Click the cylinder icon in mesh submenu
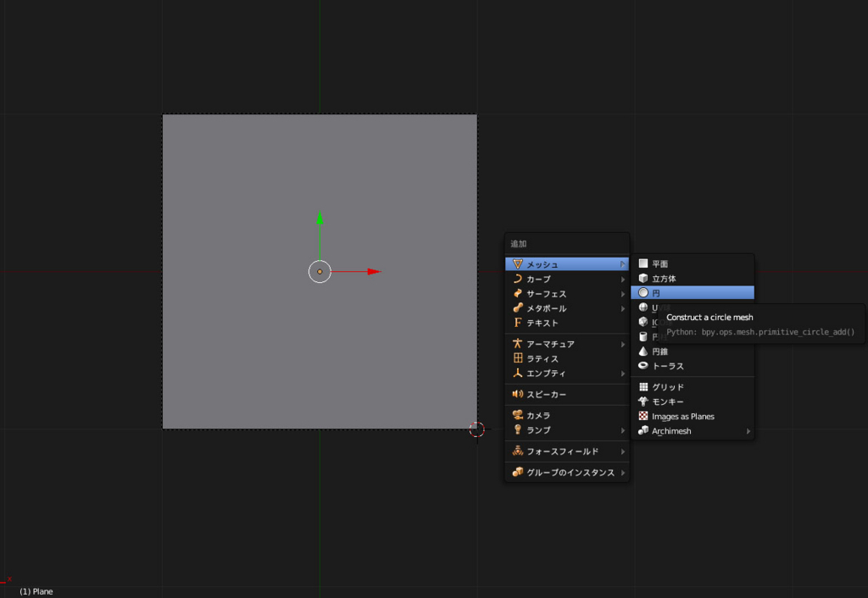 point(643,336)
